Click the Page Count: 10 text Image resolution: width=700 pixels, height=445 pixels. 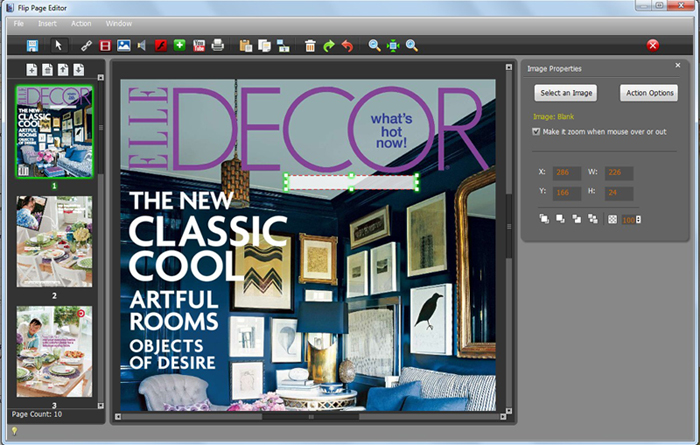point(37,414)
